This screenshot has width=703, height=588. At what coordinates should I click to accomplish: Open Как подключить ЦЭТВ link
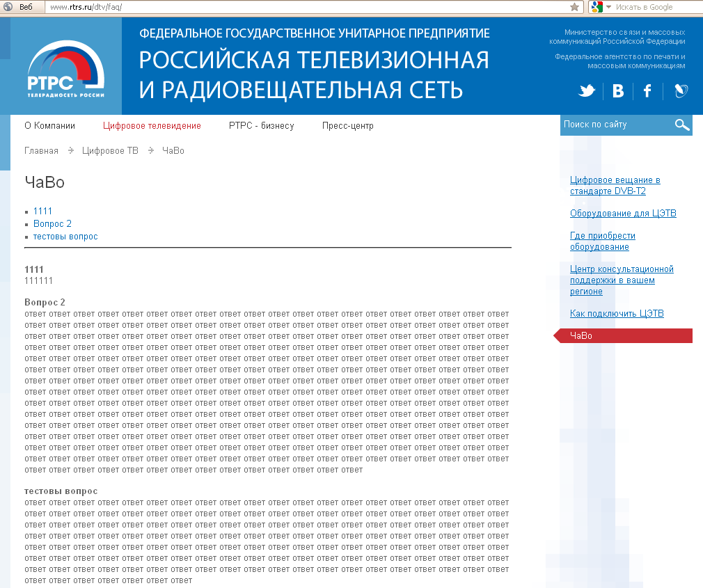click(x=617, y=314)
